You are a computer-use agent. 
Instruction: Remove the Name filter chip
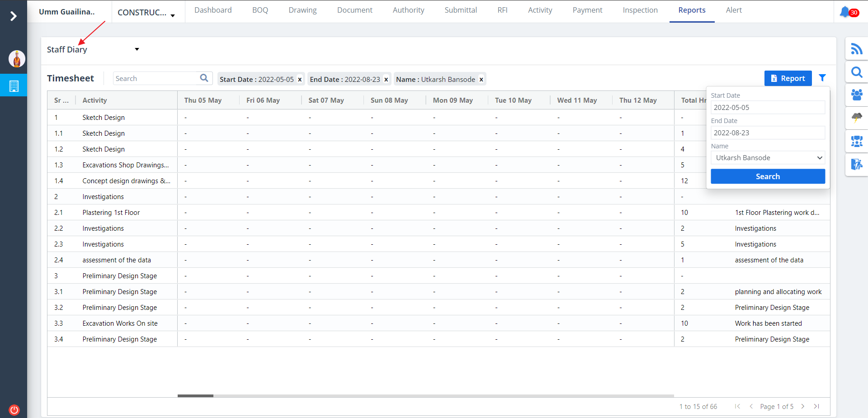point(481,80)
